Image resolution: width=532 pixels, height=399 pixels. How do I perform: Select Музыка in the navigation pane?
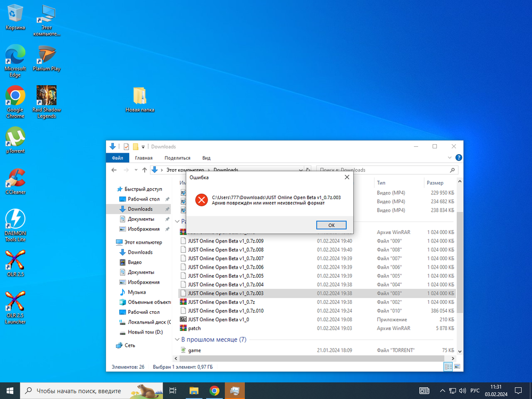pyautogui.click(x=137, y=292)
